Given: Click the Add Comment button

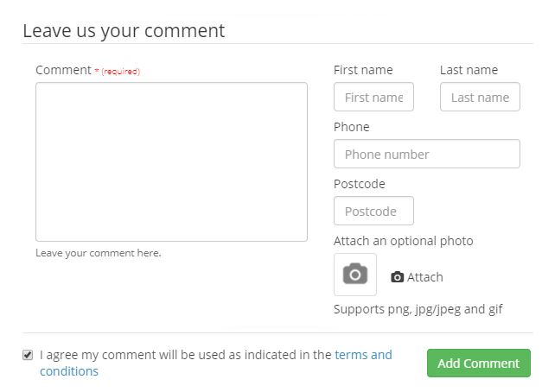Looking at the screenshot, I should [479, 363].
